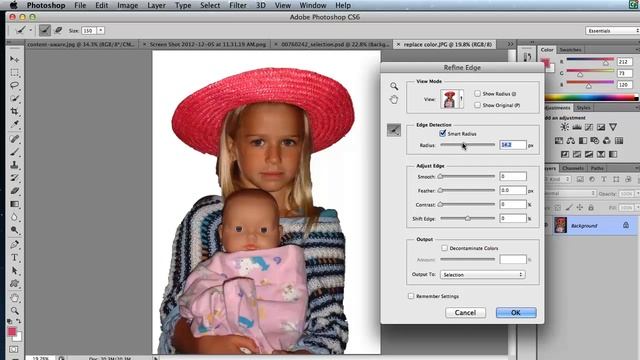
Task: Open the Select menu
Action: [210, 5]
